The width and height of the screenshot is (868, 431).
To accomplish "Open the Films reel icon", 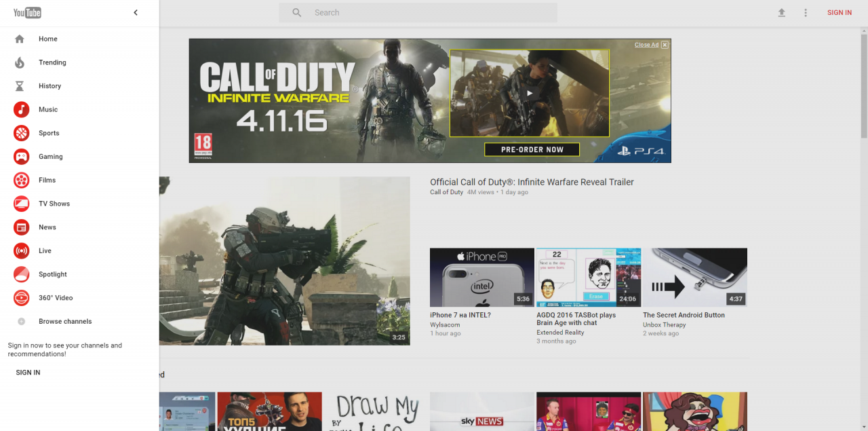I will tap(22, 180).
